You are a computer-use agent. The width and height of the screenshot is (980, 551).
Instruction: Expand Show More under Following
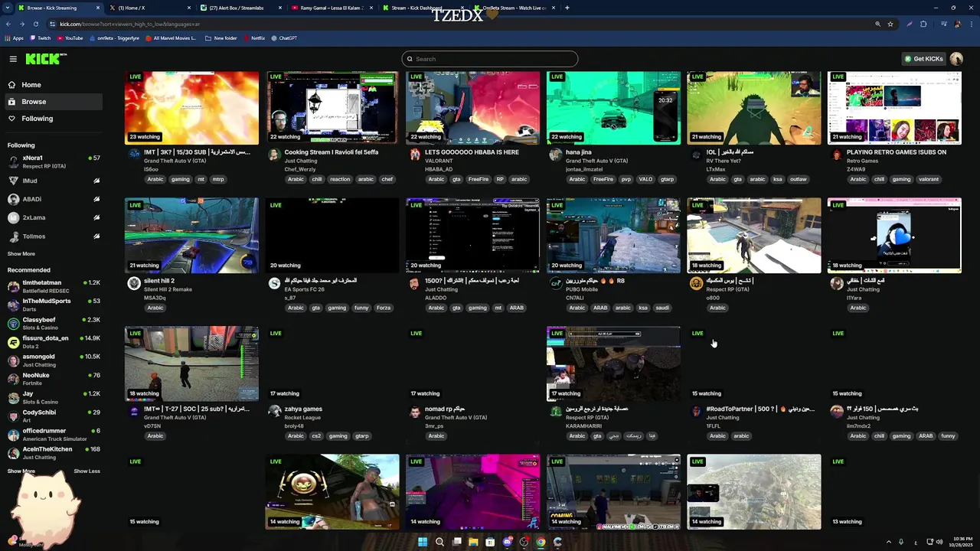point(21,253)
